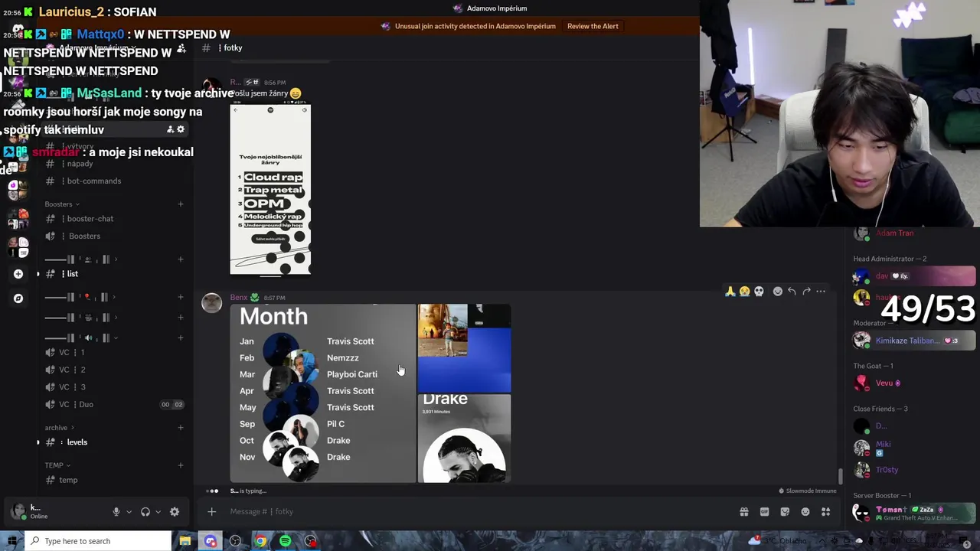Create channel in Boosters category

click(181, 204)
